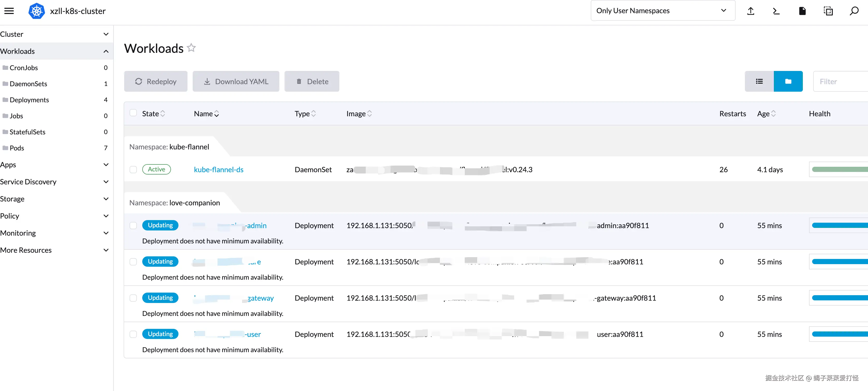The width and height of the screenshot is (868, 391).
Task: Select checkbox for the gateway deployment
Action: (x=133, y=298)
